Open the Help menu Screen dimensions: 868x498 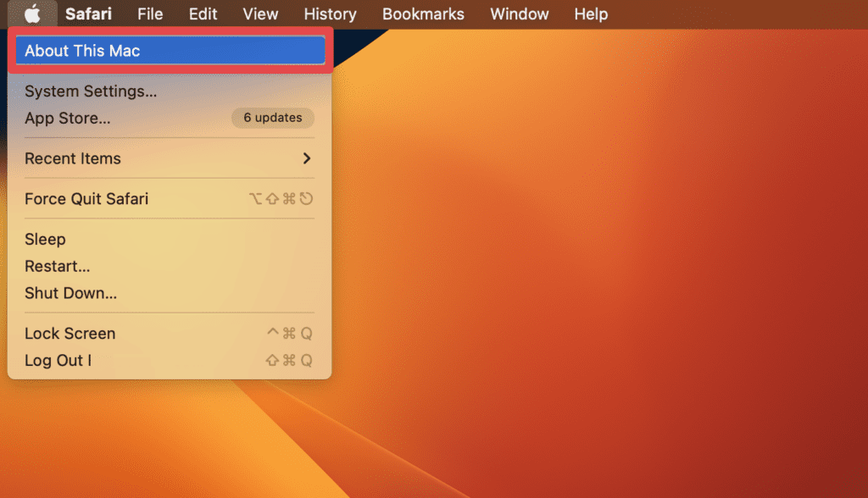(x=591, y=14)
